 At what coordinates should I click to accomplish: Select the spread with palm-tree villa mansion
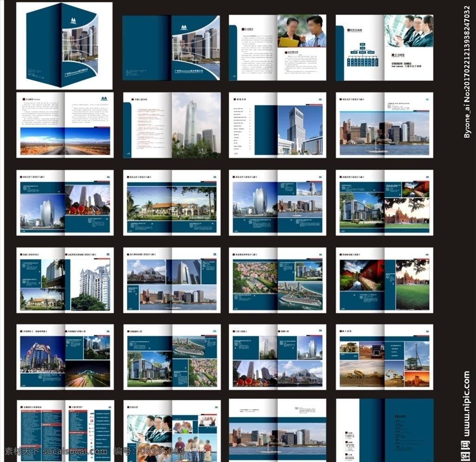click(172, 203)
